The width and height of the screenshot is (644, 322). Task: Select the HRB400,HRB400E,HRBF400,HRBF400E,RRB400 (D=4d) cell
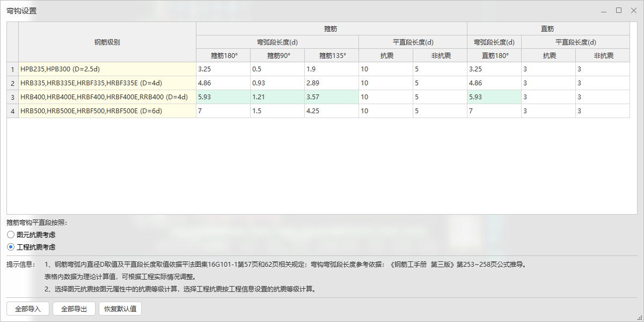point(107,97)
